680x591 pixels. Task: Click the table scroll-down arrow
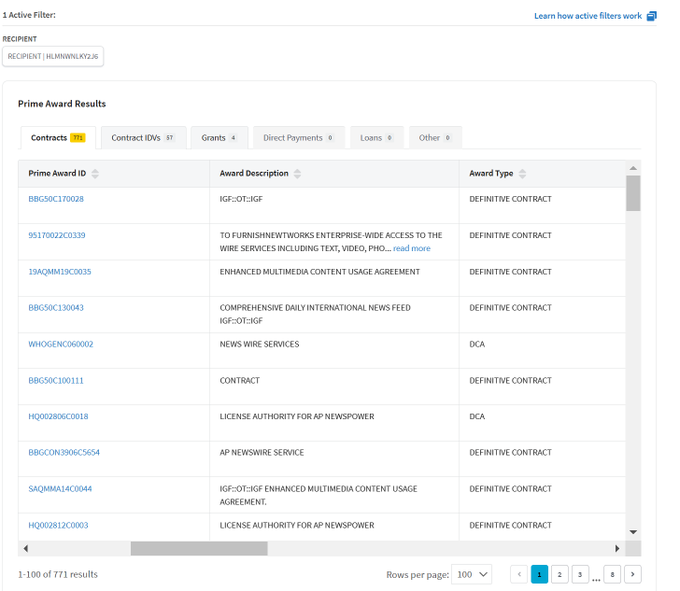click(633, 532)
